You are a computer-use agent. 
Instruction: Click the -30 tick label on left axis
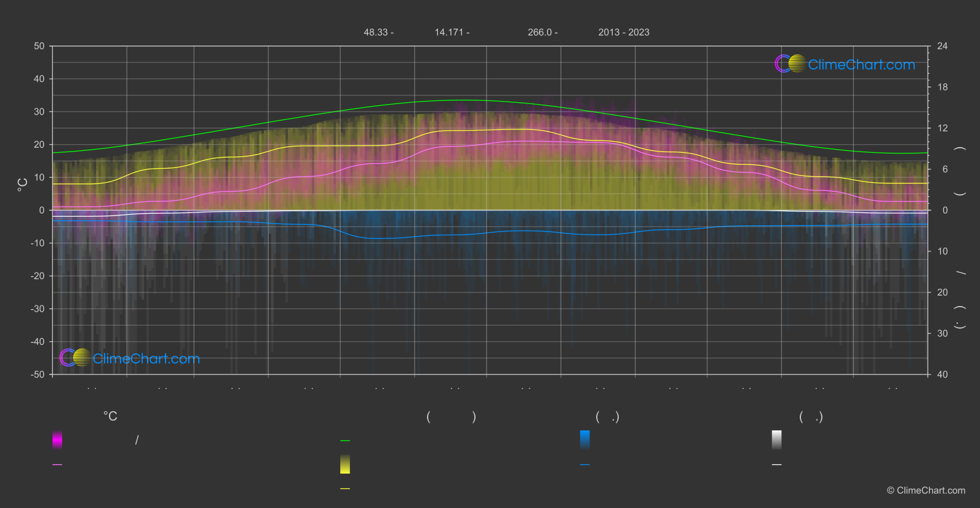pos(39,309)
